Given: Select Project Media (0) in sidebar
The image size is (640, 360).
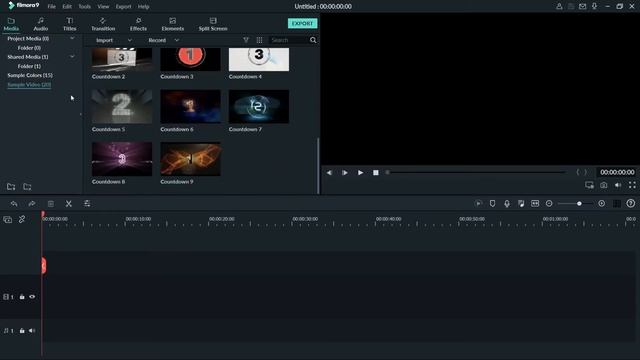Looking at the screenshot, I should [28, 38].
